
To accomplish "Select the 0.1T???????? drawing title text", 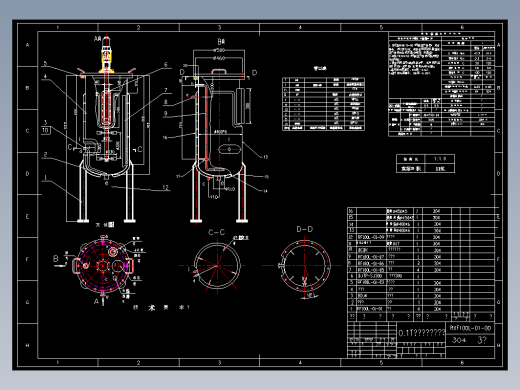I will tap(422, 333).
